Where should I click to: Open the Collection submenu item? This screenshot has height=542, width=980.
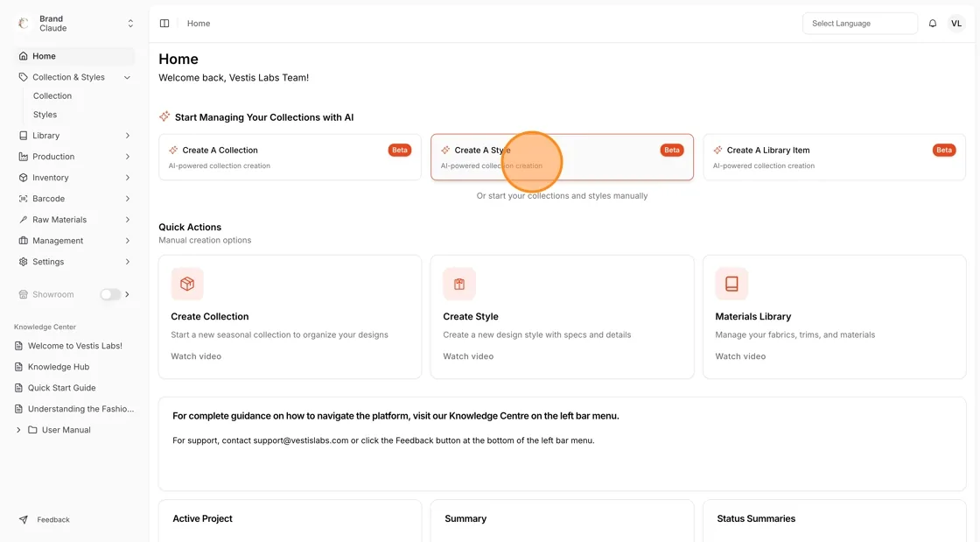point(52,95)
